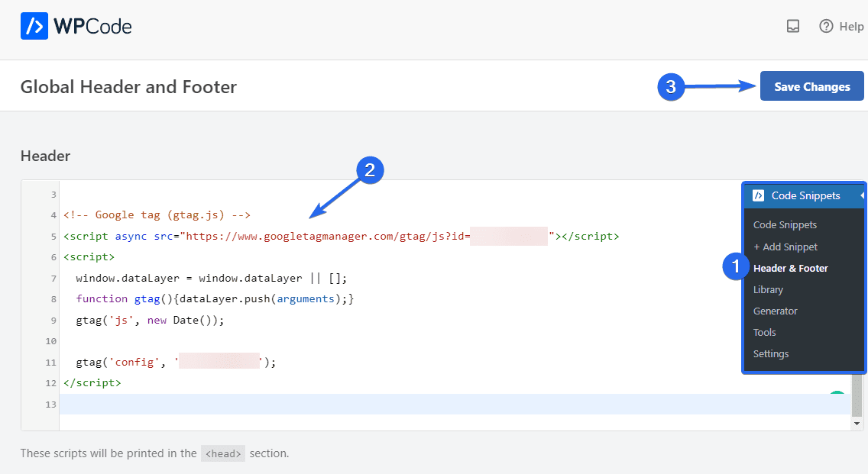This screenshot has width=868, height=474.
Task: Select Code Snippets submenu item
Action: pos(785,224)
